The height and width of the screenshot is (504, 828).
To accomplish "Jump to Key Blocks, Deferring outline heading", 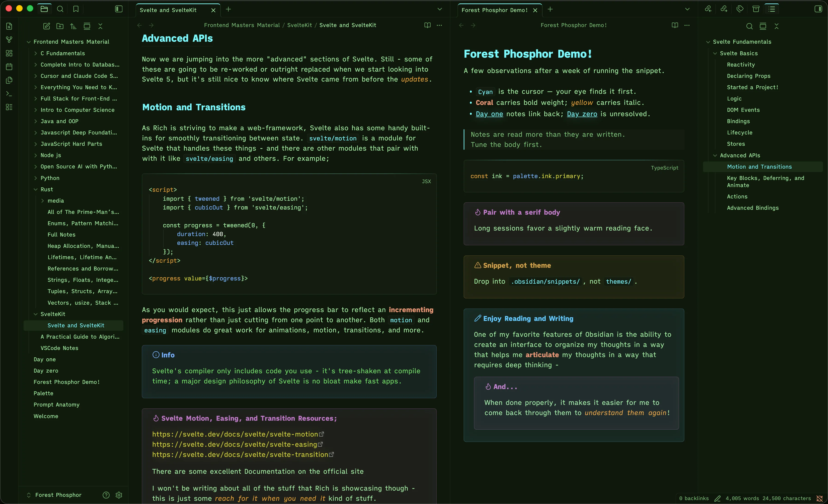I will point(765,182).
